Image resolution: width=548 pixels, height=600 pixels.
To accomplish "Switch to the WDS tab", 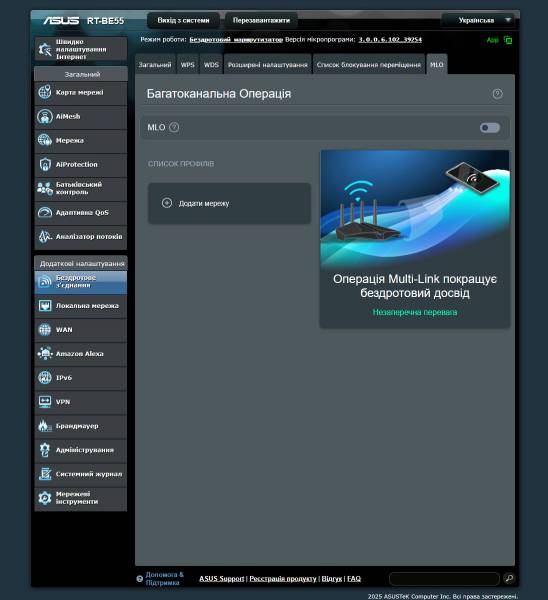I will point(211,65).
